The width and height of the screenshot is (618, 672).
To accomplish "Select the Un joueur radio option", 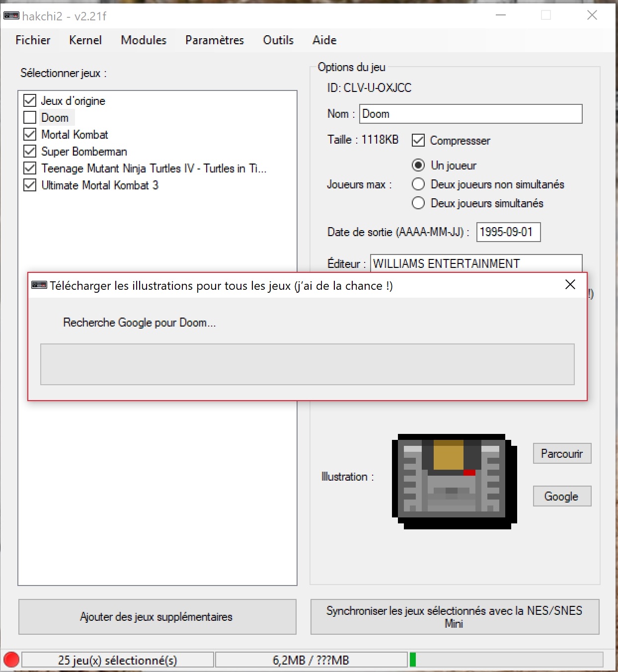I will (418, 166).
